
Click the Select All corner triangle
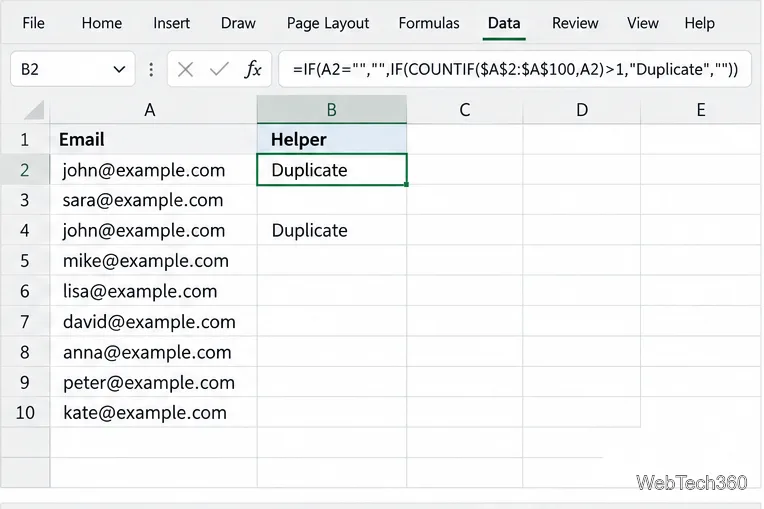click(x=35, y=110)
